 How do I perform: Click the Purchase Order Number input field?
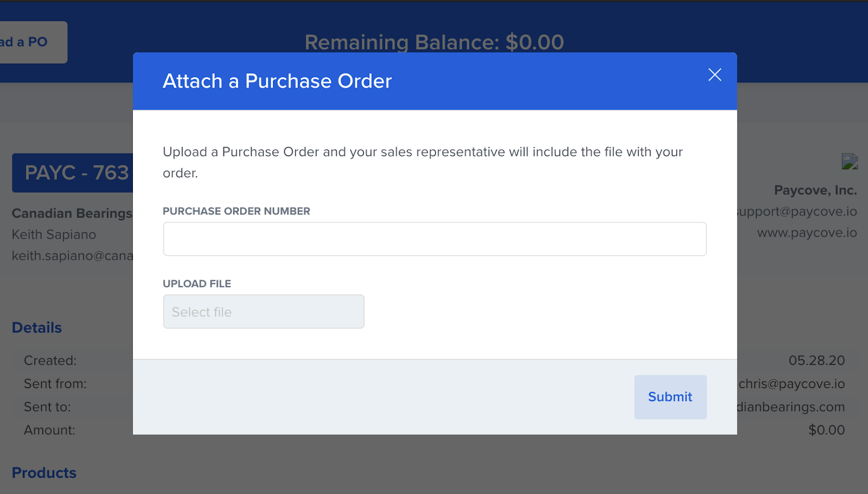point(434,239)
